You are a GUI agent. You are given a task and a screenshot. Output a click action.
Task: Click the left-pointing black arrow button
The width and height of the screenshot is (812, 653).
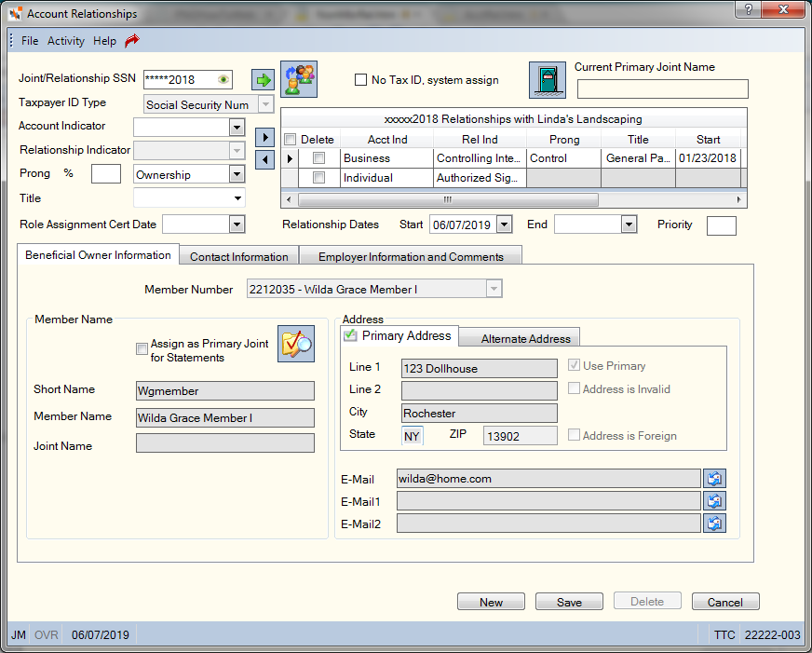click(x=264, y=159)
